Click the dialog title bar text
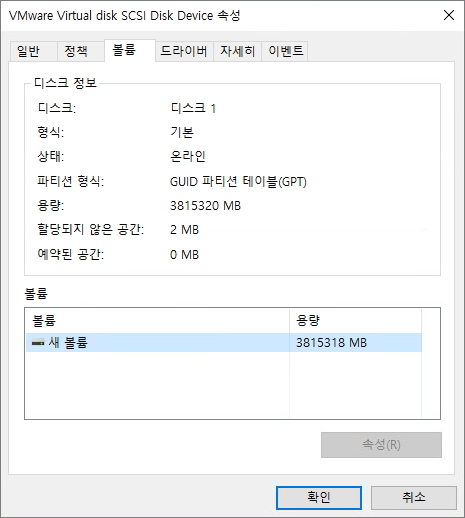Viewport: 465px width, 518px height. (124, 15)
